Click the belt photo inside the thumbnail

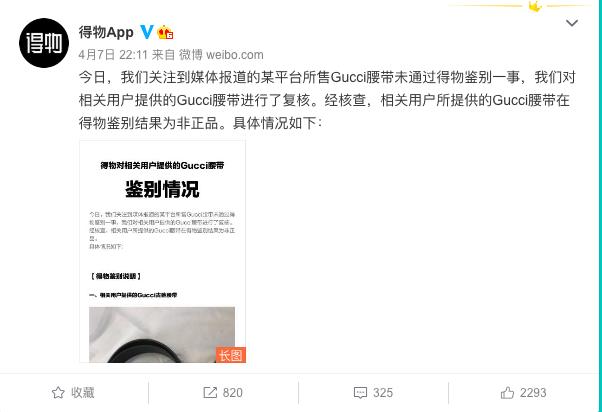click(x=162, y=334)
